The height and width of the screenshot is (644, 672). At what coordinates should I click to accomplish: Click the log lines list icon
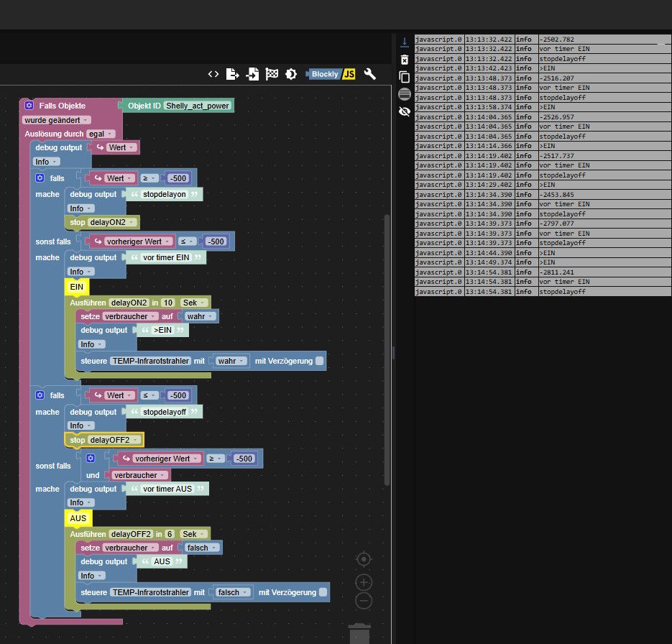(x=404, y=94)
